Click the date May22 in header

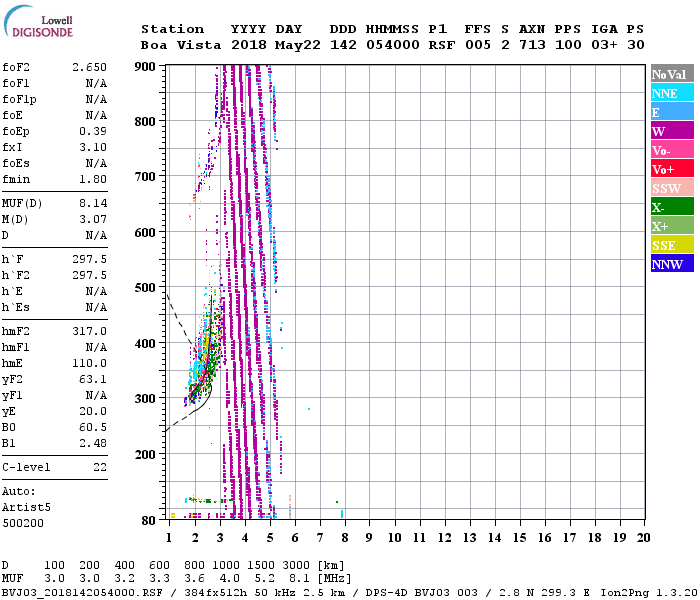click(x=297, y=45)
